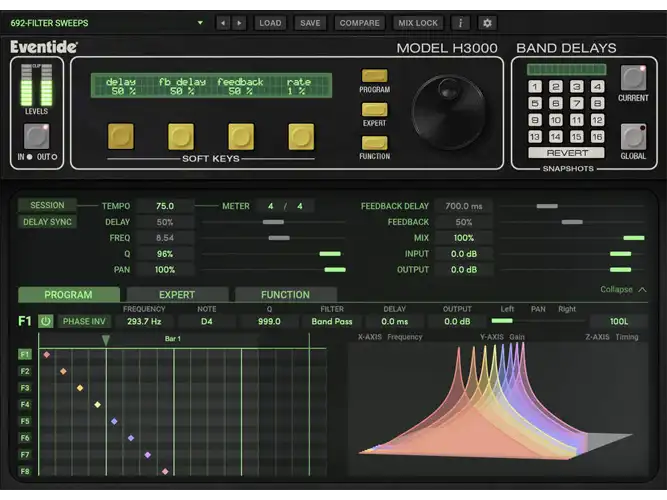Click the frequency field 293.7 Hz

[144, 321]
